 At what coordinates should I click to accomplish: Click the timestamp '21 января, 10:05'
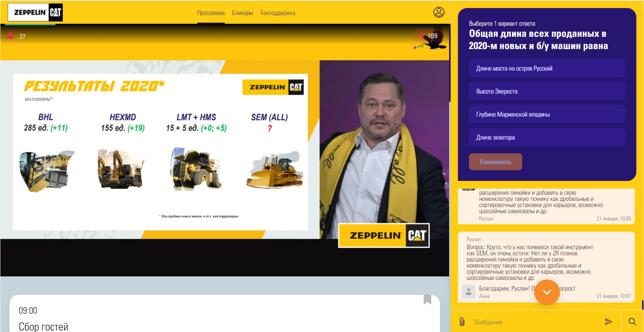[x=614, y=219]
